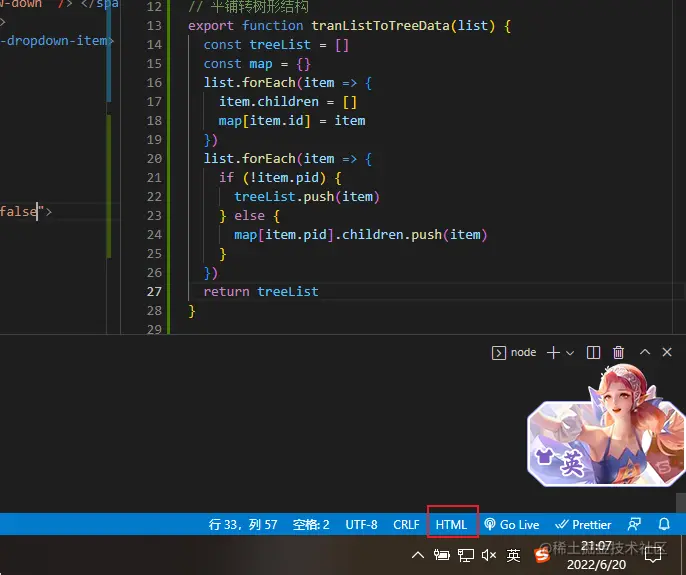Click the muted volume tray icon
Viewport: 686px width, 575px height.
click(489, 555)
